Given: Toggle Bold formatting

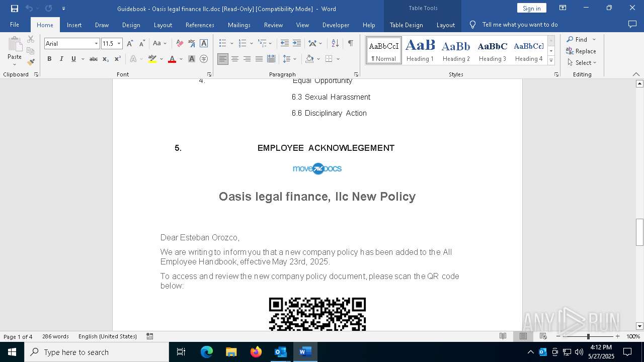Looking at the screenshot, I should pos(49,59).
